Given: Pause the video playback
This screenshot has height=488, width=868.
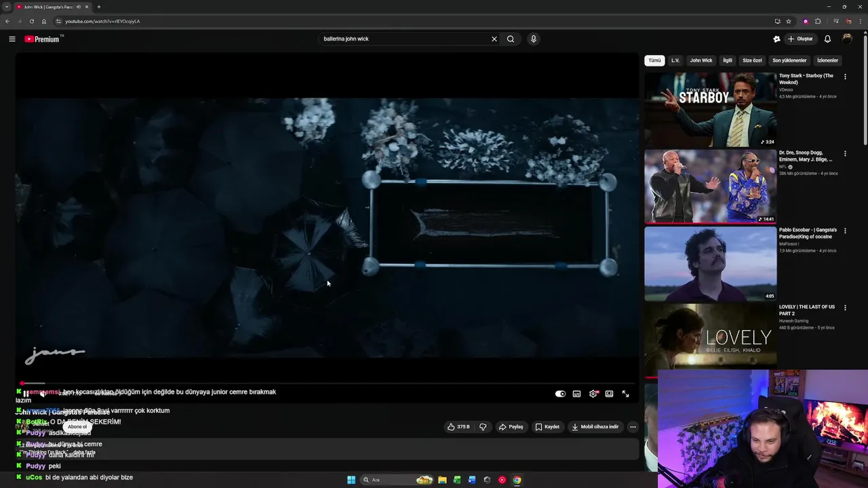Looking at the screenshot, I should pyautogui.click(x=26, y=394).
